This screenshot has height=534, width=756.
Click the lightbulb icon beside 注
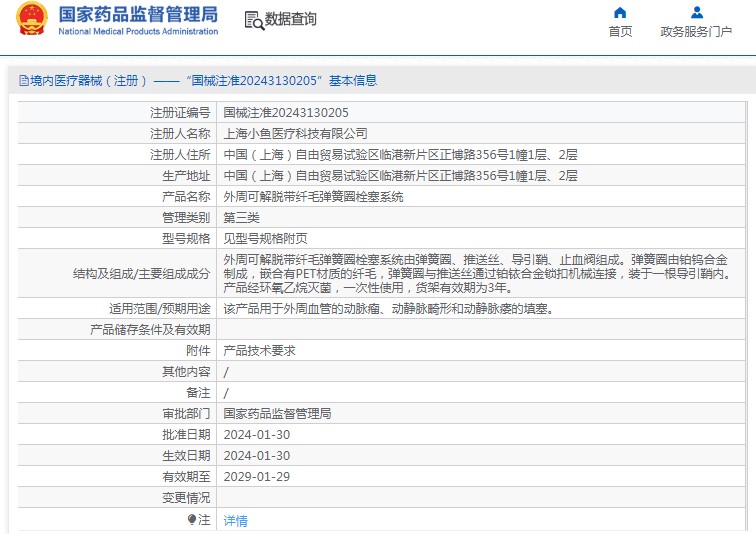pos(192,520)
